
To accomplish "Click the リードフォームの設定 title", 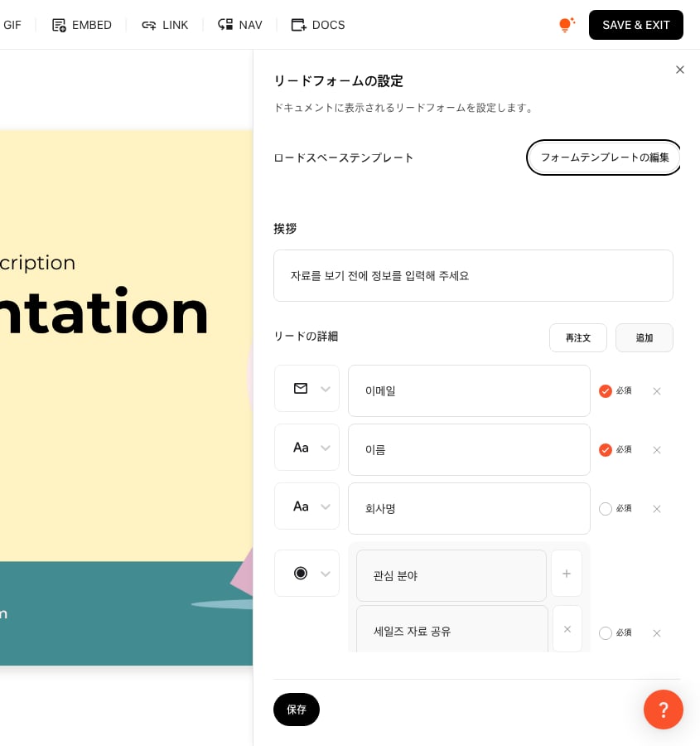I will [338, 81].
